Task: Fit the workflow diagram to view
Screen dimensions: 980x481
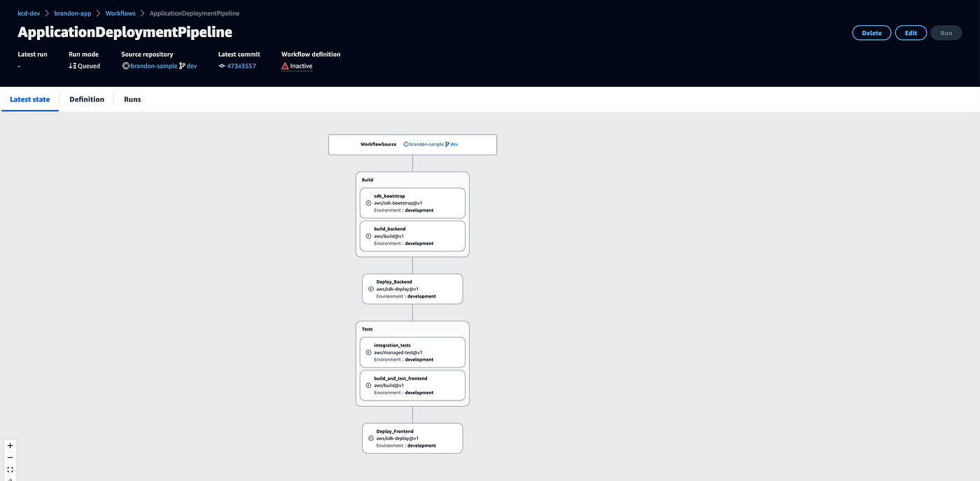Action: tap(10, 469)
